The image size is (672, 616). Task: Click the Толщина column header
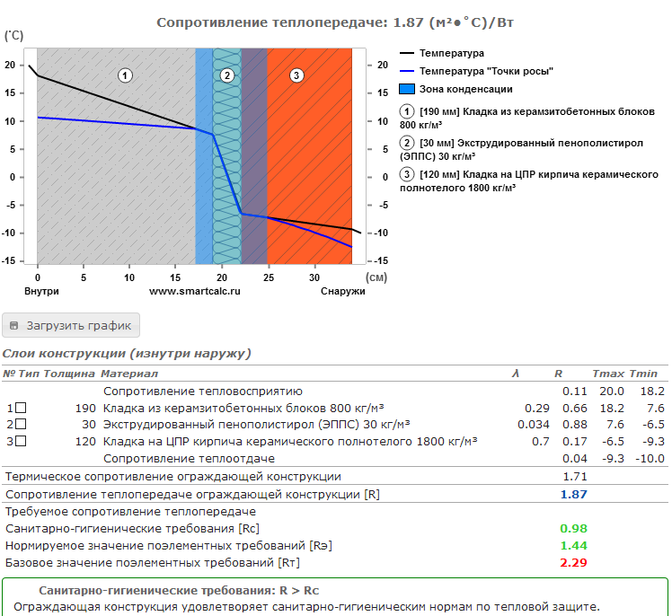(70, 374)
